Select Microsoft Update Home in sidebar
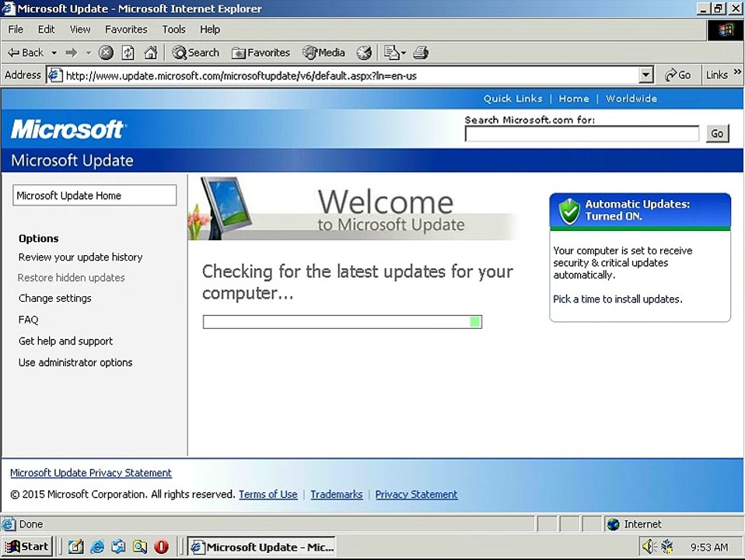 (x=95, y=195)
